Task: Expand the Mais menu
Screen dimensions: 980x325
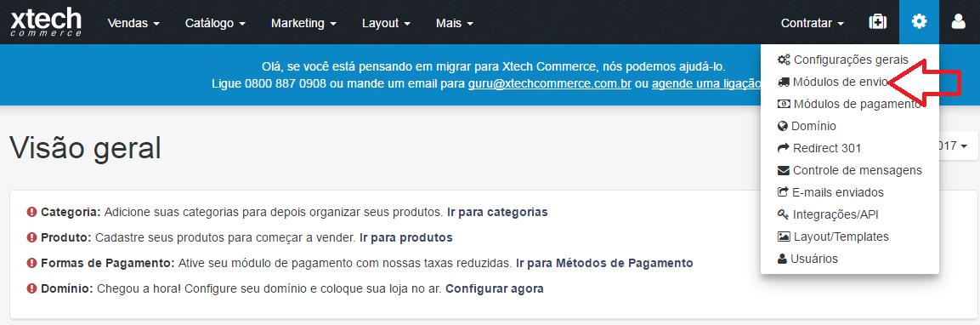Action: click(x=455, y=23)
